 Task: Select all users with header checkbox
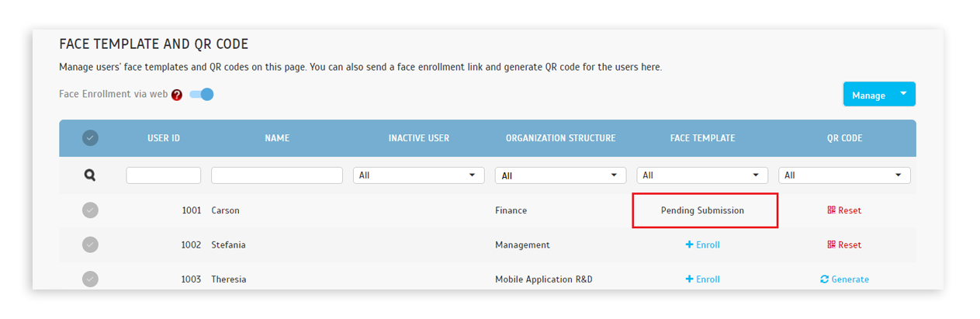coord(90,138)
